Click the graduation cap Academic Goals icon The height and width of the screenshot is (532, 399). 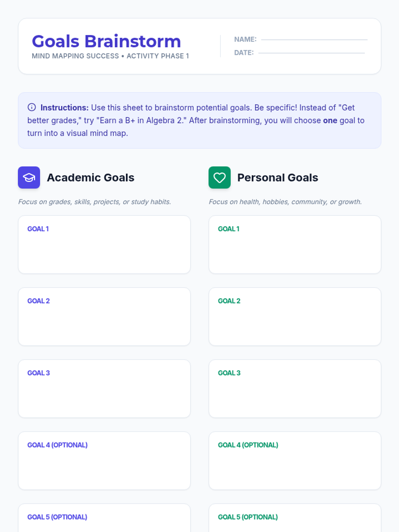pos(29,178)
